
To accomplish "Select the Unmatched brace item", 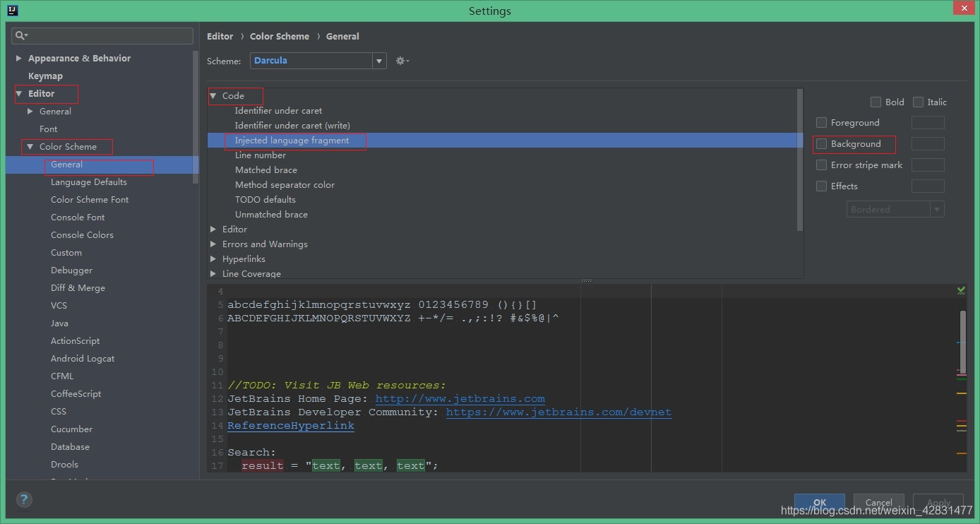I will [271, 214].
